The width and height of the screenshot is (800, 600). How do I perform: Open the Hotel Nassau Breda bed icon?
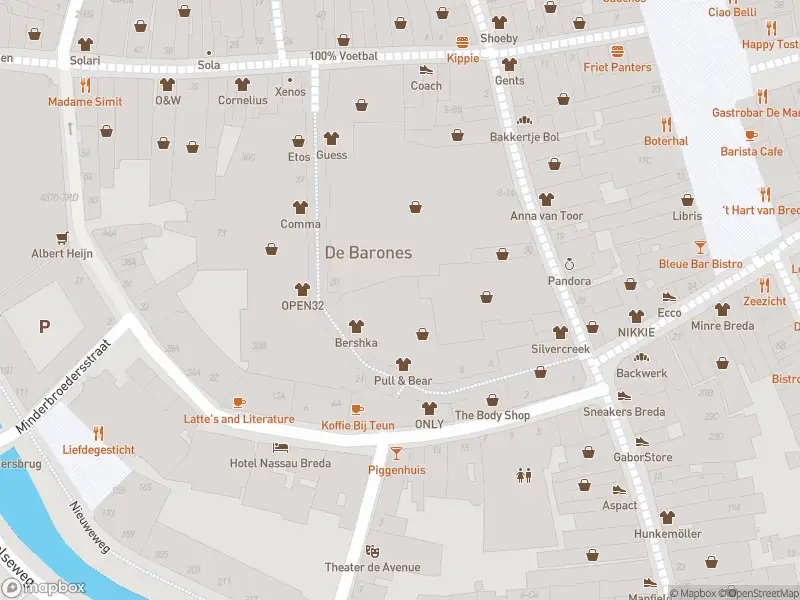pos(284,446)
